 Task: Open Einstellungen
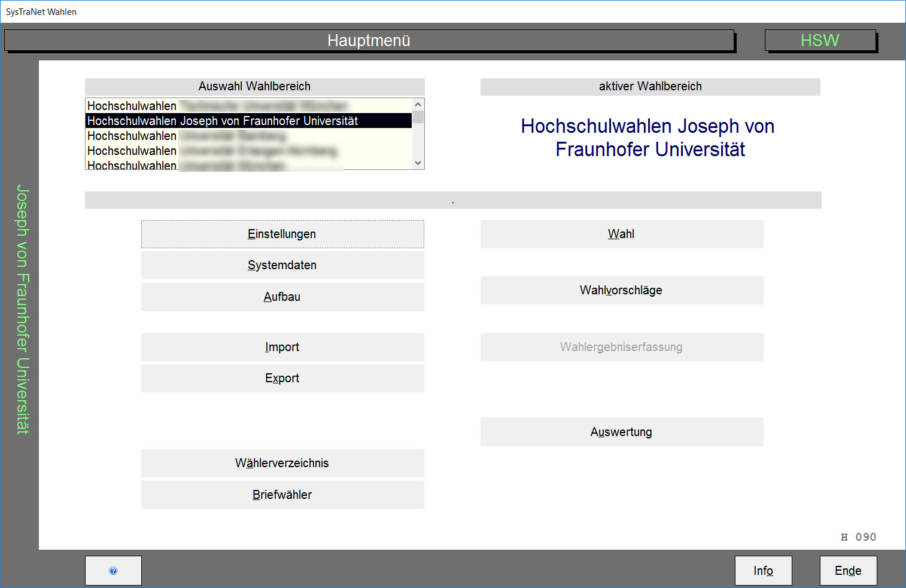(282, 234)
